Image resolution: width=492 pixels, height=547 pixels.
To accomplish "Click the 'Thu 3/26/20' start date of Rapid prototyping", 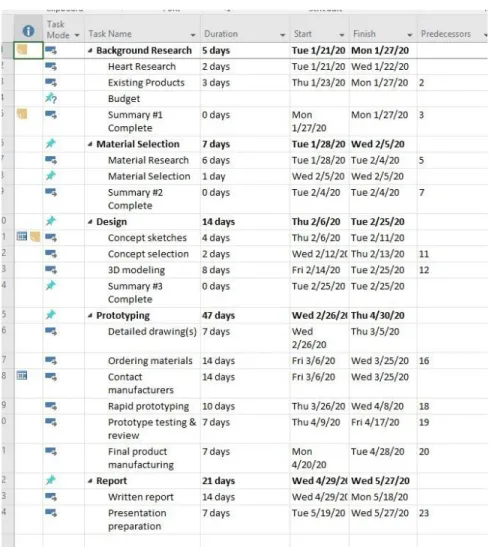I will 319,406.
